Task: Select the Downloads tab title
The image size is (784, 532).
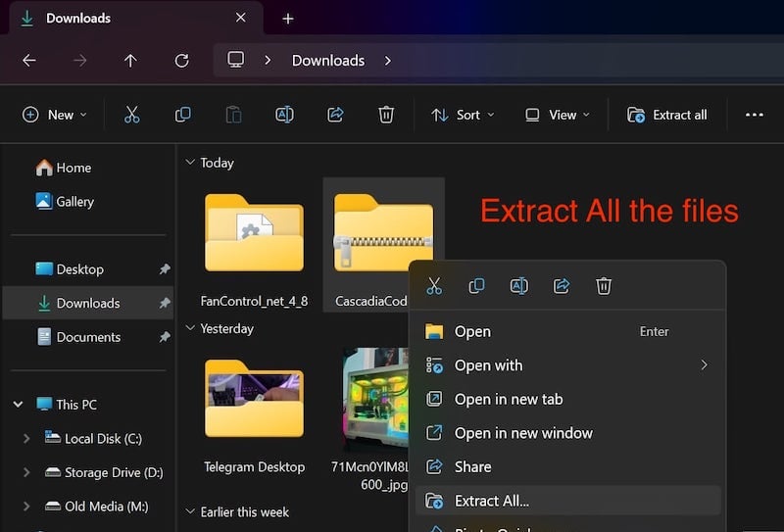Action: click(78, 19)
